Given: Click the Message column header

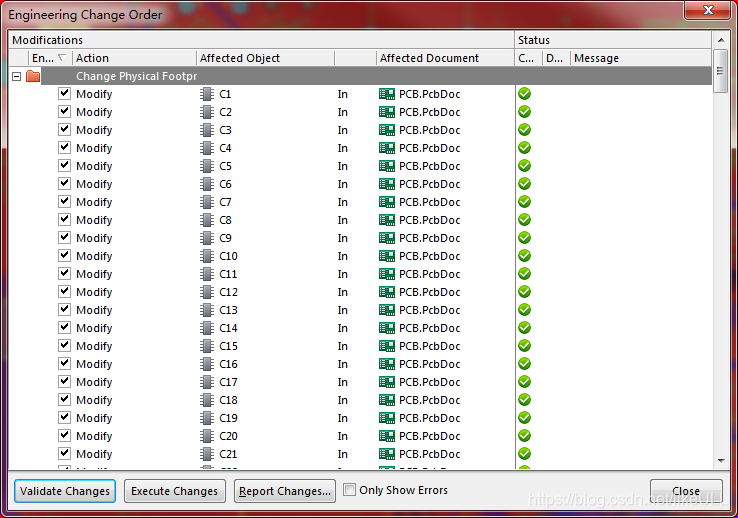Looking at the screenshot, I should pyautogui.click(x=640, y=58).
